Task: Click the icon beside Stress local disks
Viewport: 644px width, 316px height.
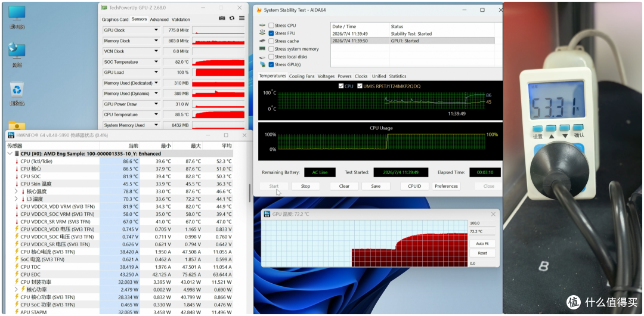Action: 262,57
